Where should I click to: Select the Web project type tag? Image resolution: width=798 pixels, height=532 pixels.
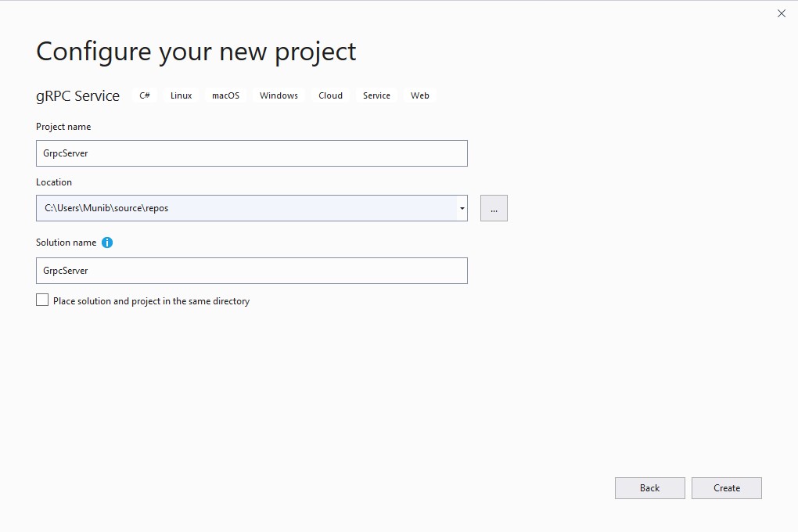click(419, 95)
